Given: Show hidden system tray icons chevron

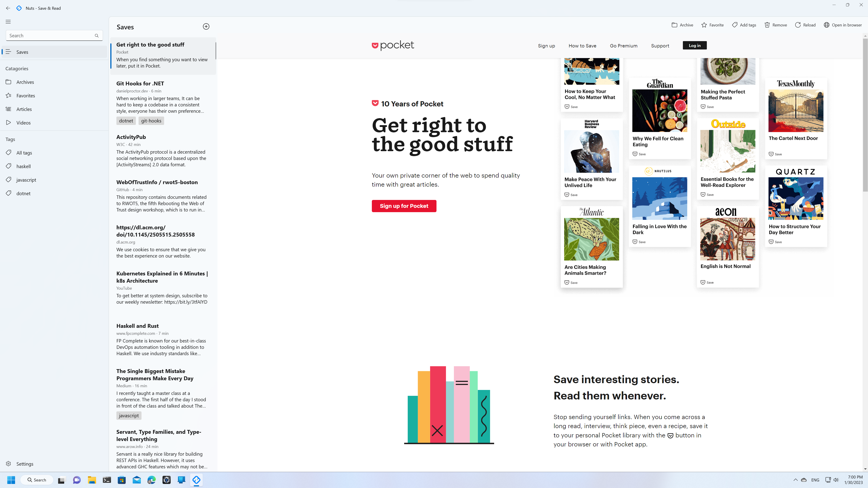Looking at the screenshot, I should (795, 480).
